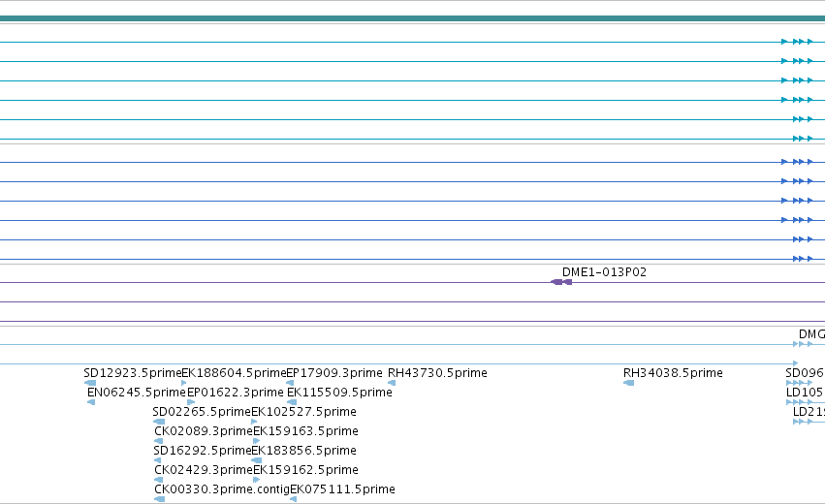This screenshot has width=825, height=504.
Task: Select the RH34038.5prime EST label
Action: coord(673,373)
